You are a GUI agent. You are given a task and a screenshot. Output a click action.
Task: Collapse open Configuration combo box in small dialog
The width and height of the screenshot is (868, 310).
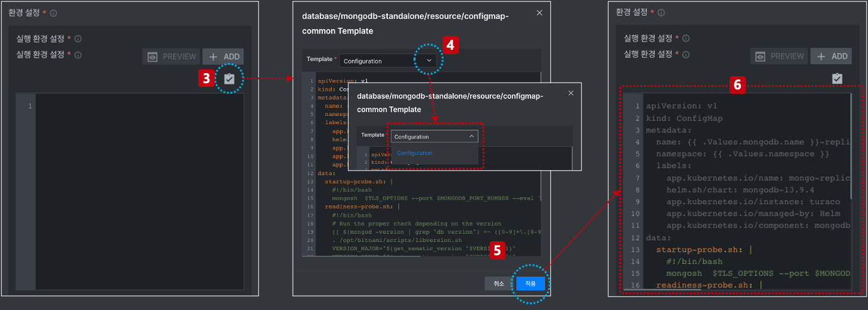coord(434,136)
